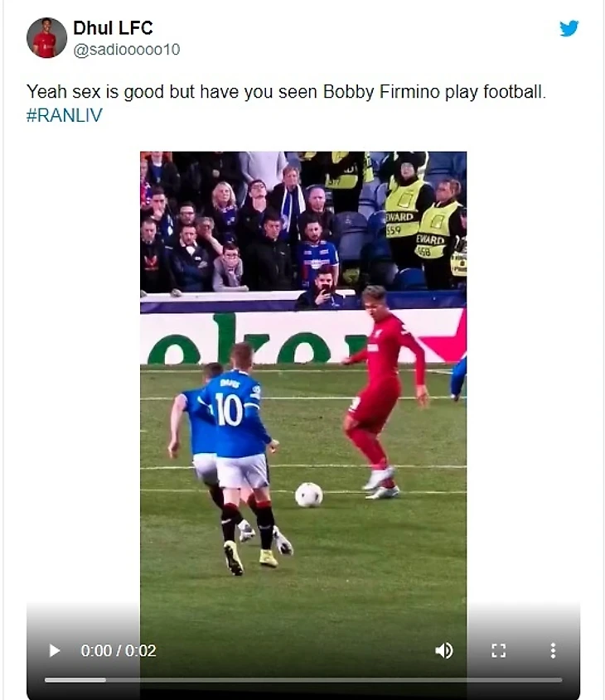Click the number 10 blue jersey in video
This screenshot has width=605, height=700.
tap(234, 413)
